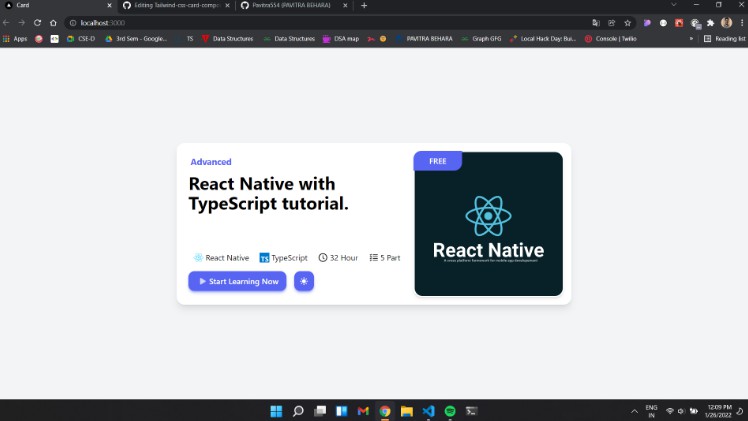This screenshot has width=748, height=421.
Task: Open Task View on the taskbar
Action: (320, 411)
